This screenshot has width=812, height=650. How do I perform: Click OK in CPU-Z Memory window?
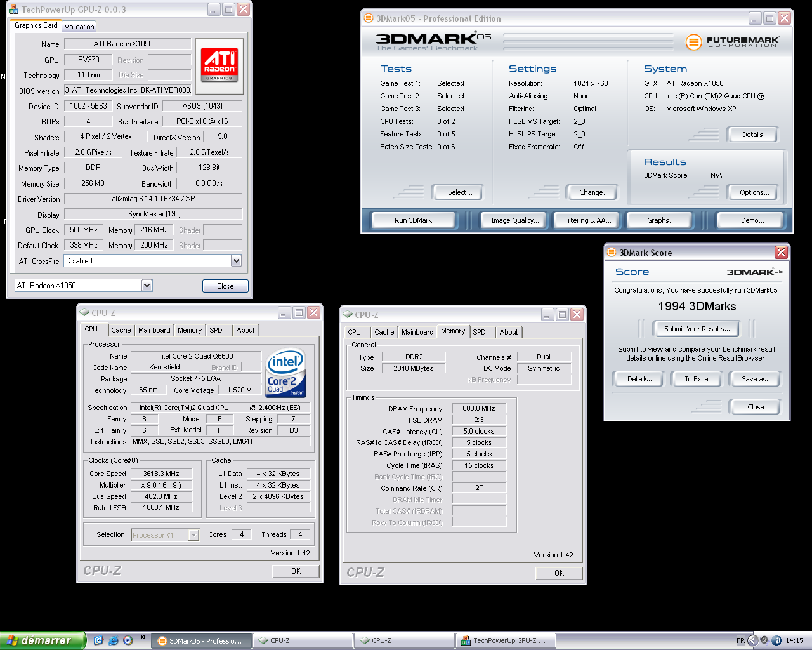pyautogui.click(x=559, y=573)
